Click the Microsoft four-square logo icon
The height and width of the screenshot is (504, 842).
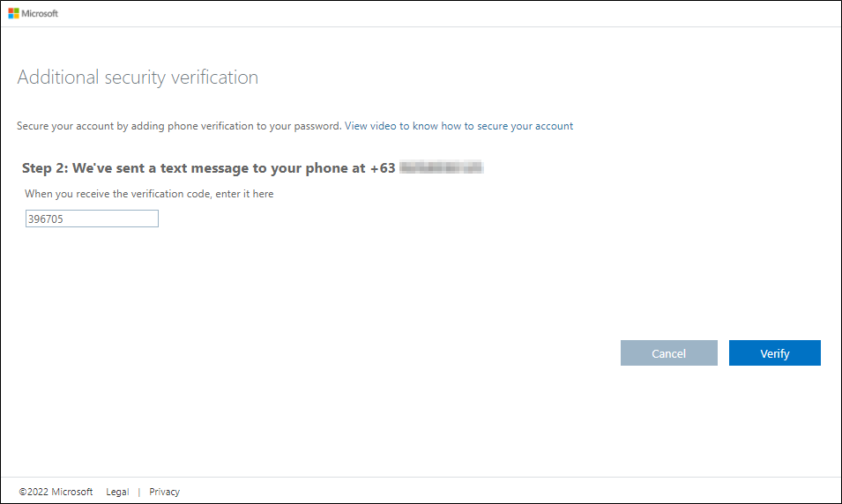(x=14, y=13)
